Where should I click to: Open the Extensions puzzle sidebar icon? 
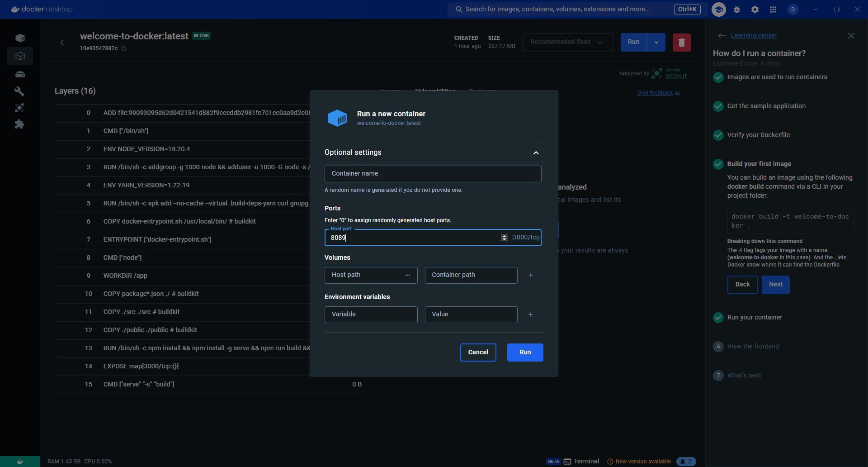19,124
